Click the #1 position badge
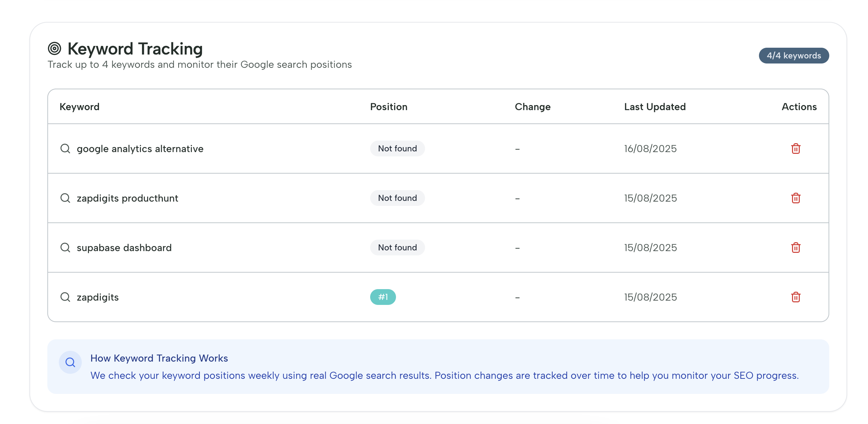 (383, 297)
